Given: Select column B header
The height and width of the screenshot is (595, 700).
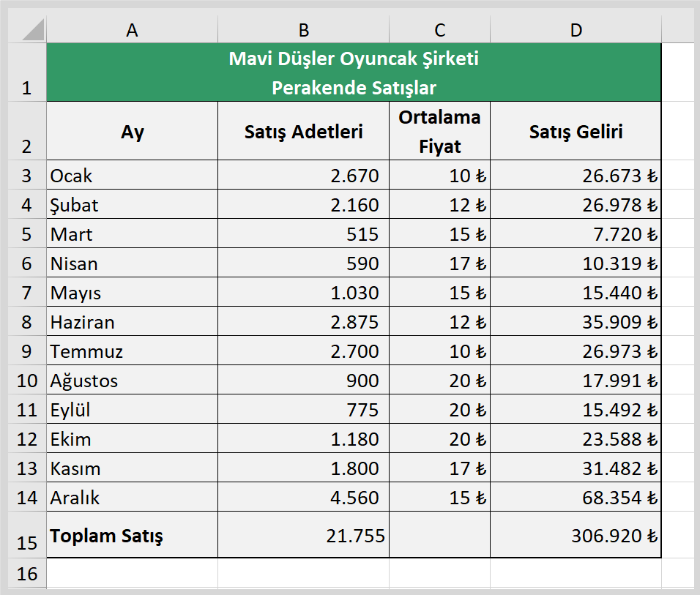Looking at the screenshot, I should pyautogui.click(x=304, y=30).
